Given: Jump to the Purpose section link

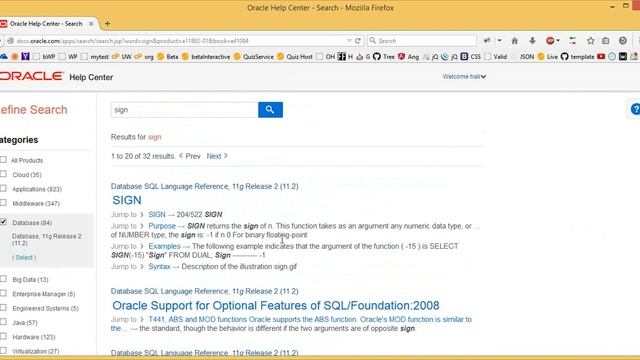Looking at the screenshot, I should pyautogui.click(x=162, y=226).
